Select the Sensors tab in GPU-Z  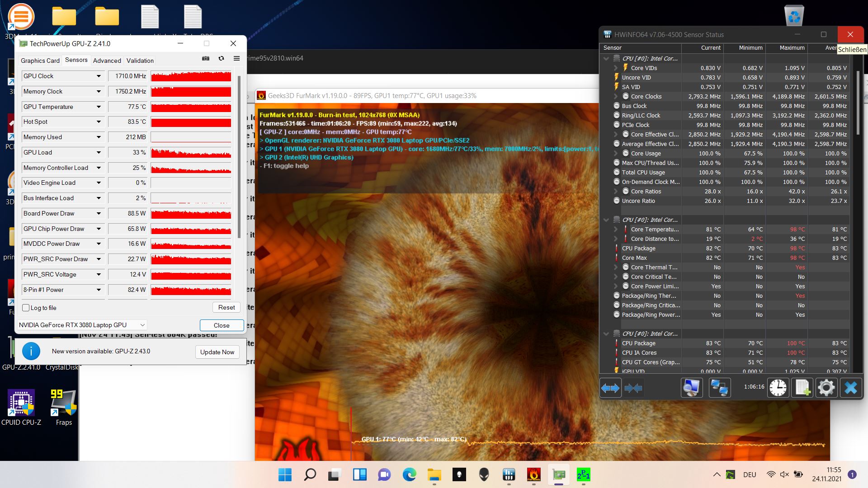[76, 60]
